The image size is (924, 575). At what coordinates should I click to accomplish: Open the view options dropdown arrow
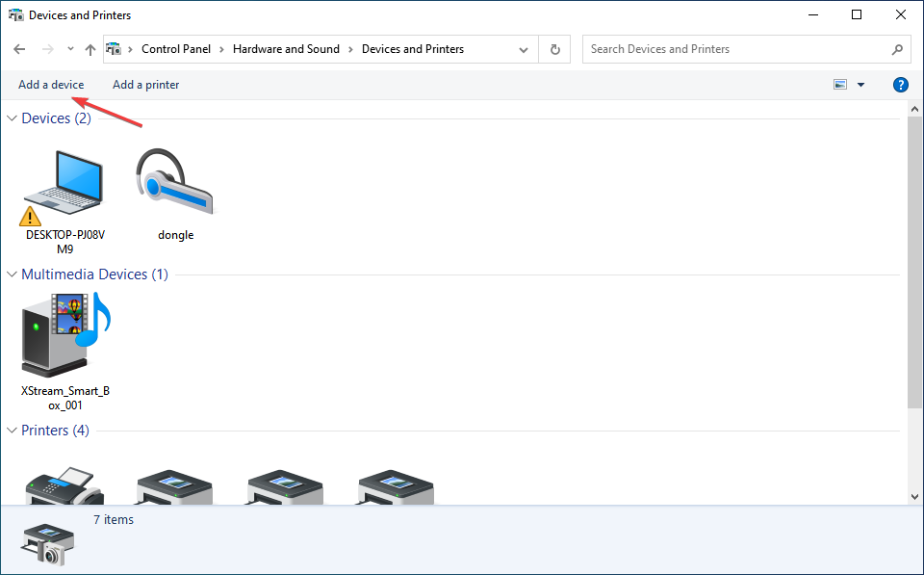[x=860, y=85]
